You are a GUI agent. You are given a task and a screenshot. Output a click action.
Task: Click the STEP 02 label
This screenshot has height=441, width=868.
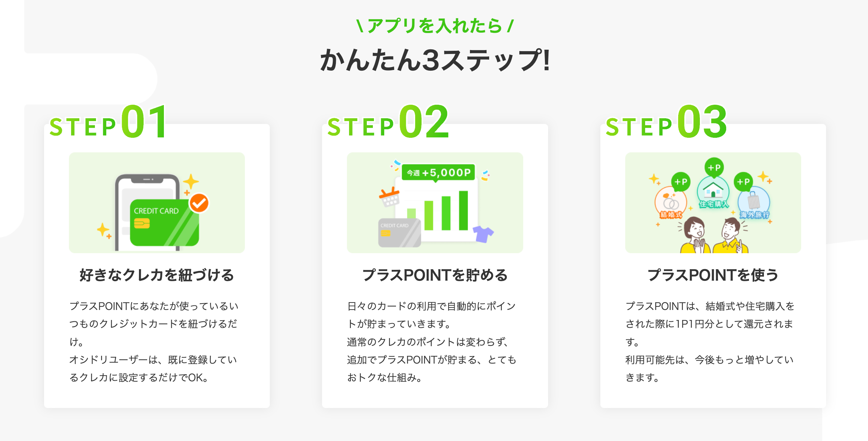(x=388, y=123)
